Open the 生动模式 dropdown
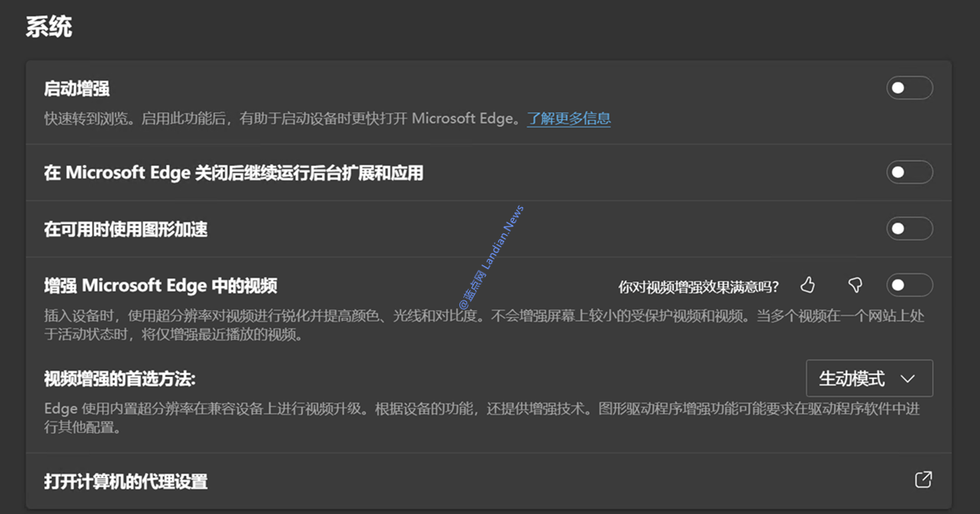 tap(870, 379)
